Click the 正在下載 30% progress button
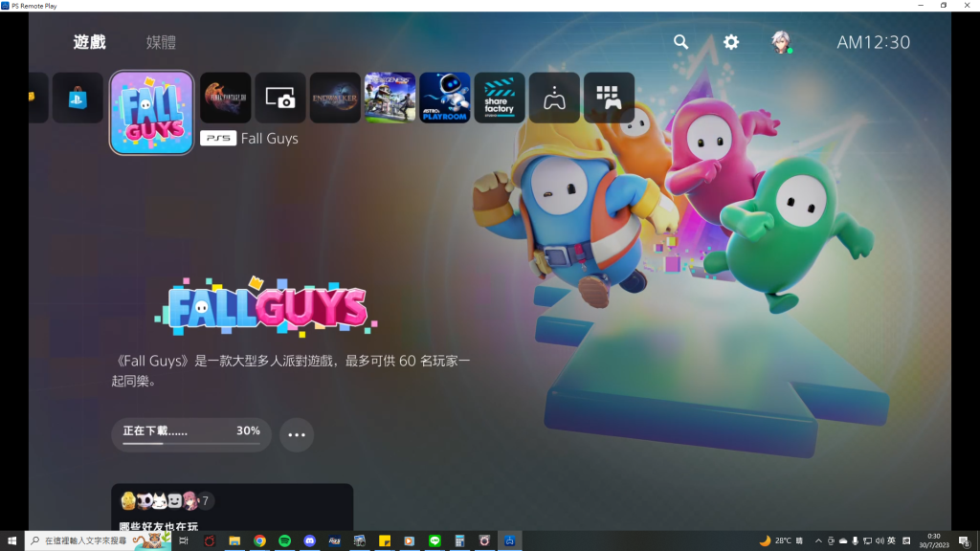This screenshot has width=980, height=551. coord(191,434)
